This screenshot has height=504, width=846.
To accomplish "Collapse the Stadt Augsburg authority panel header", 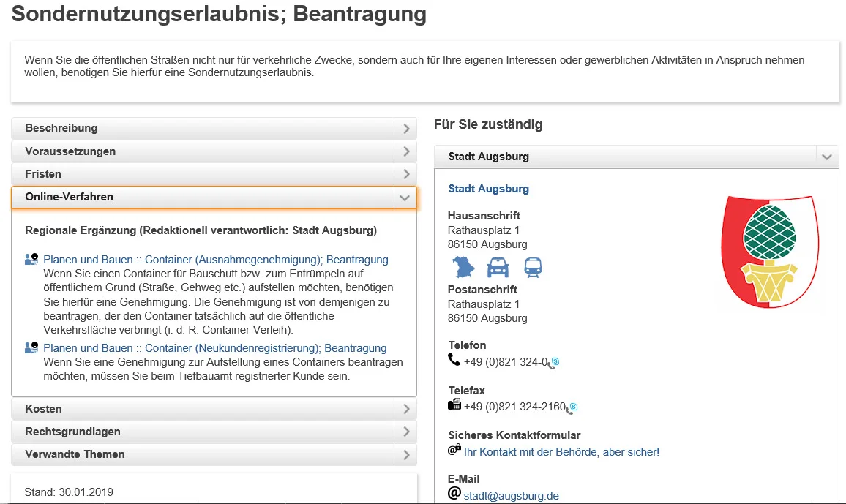I will pyautogui.click(x=637, y=157).
